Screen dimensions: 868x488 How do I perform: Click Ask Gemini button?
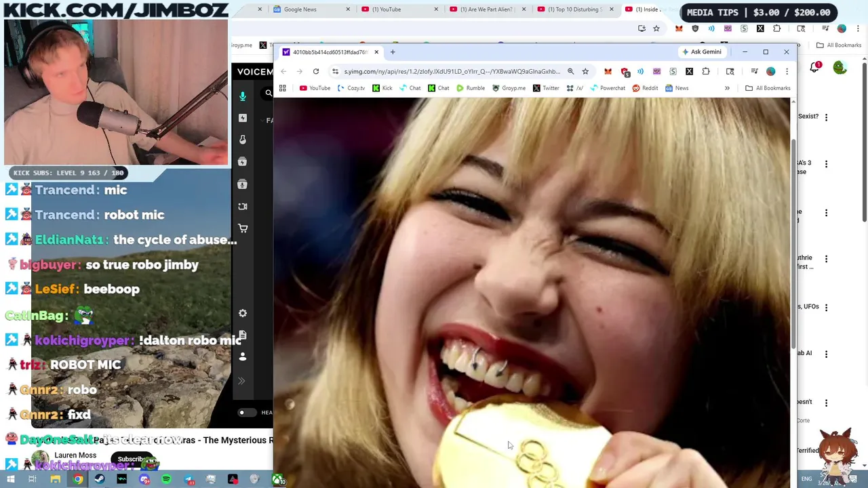pyautogui.click(x=702, y=52)
